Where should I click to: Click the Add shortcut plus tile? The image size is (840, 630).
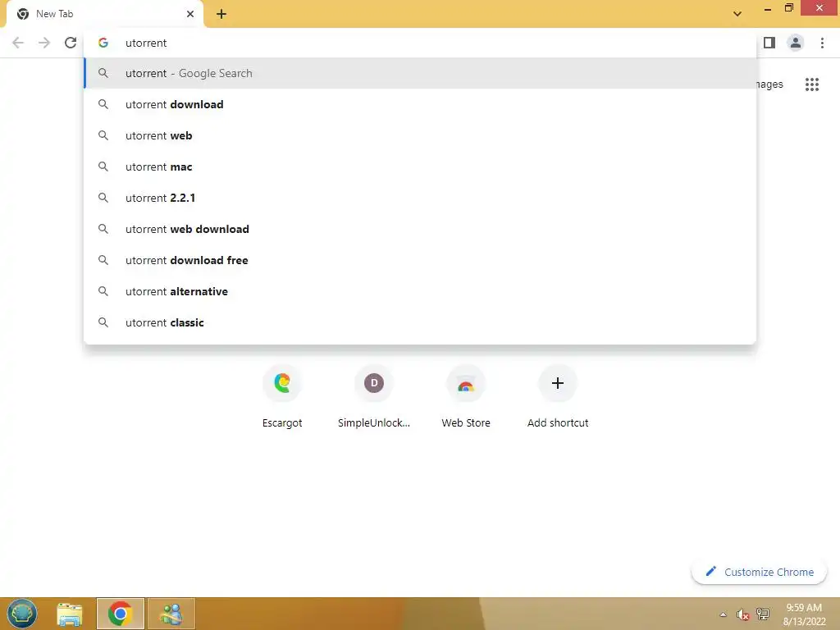click(x=558, y=397)
